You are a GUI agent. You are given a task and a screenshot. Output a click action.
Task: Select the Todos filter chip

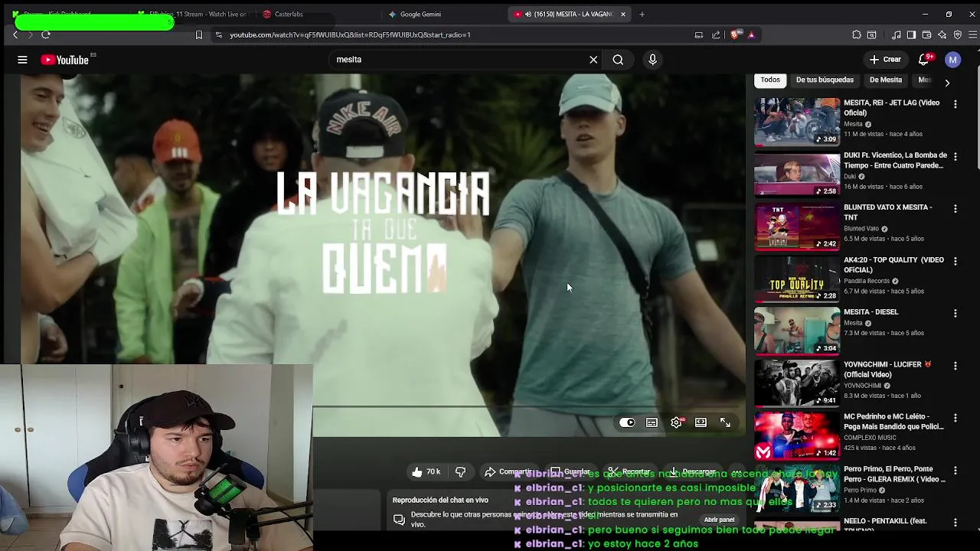770,80
